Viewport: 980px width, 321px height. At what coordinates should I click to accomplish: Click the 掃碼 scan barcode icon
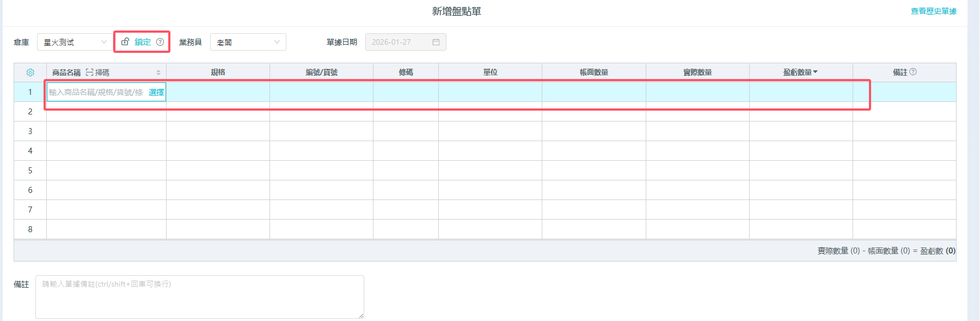point(90,72)
